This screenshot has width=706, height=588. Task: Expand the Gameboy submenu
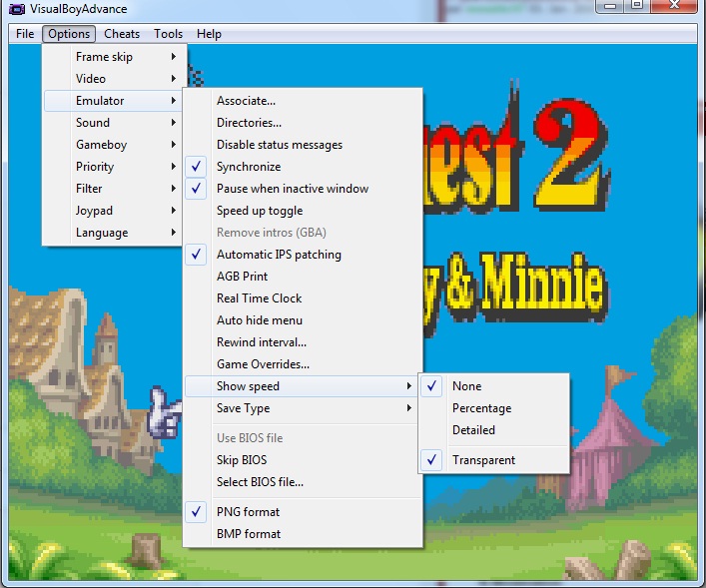point(113,145)
